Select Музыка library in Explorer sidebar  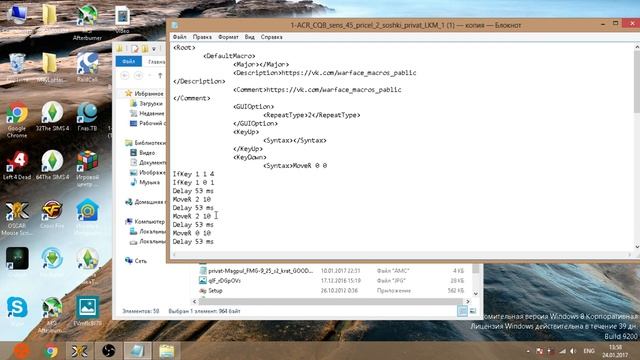tap(145, 182)
